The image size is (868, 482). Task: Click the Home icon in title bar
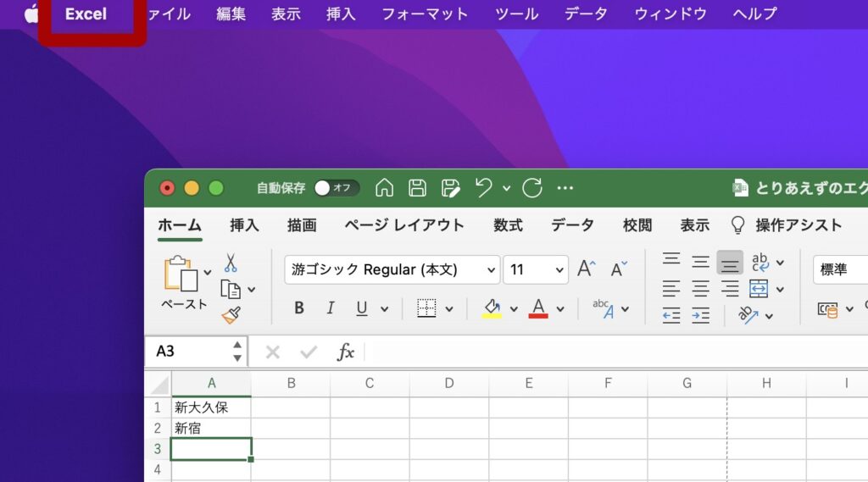click(384, 188)
